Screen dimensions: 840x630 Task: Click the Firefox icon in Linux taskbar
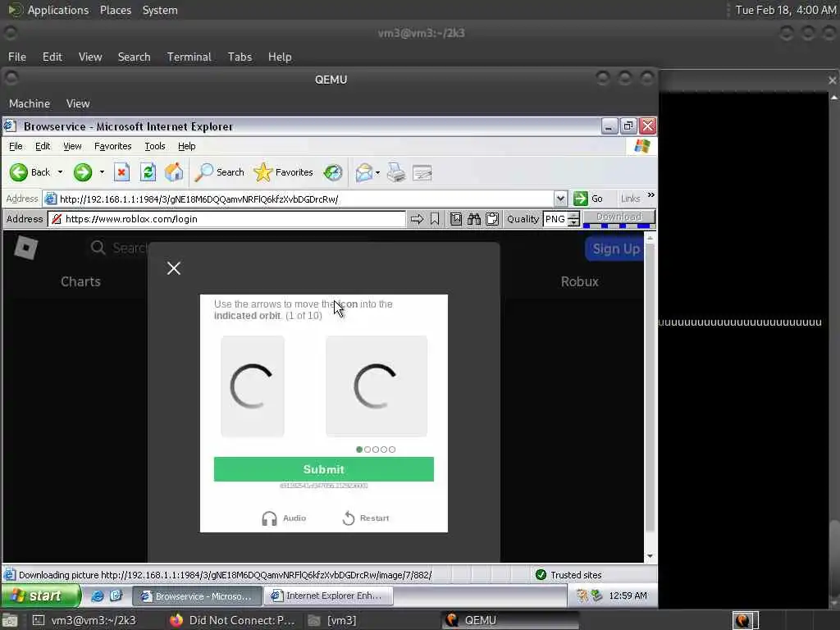[176, 620]
